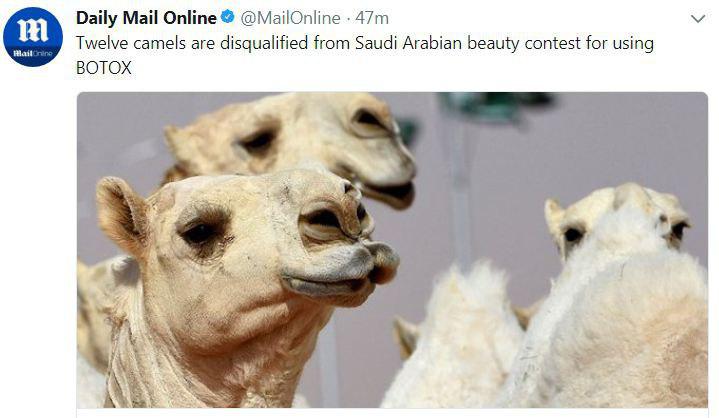
Task: Open the Daily Mail Online display name
Action: [146, 18]
